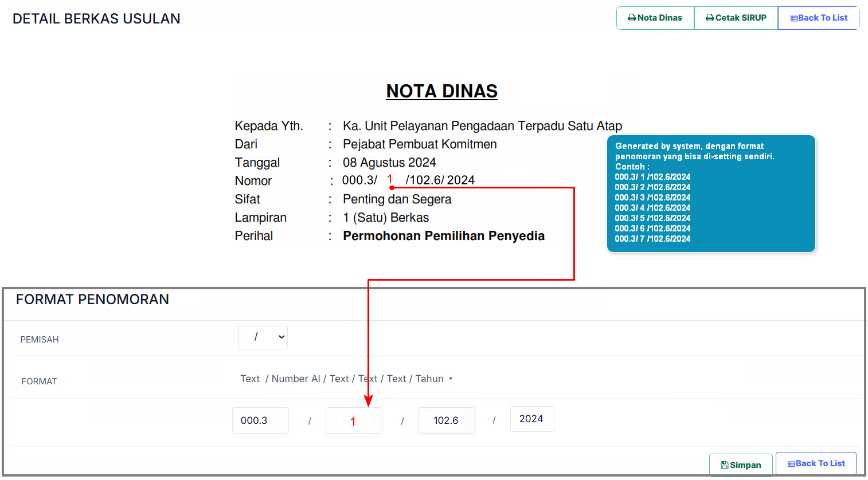Click the save icon on Simpan button

pos(725,465)
